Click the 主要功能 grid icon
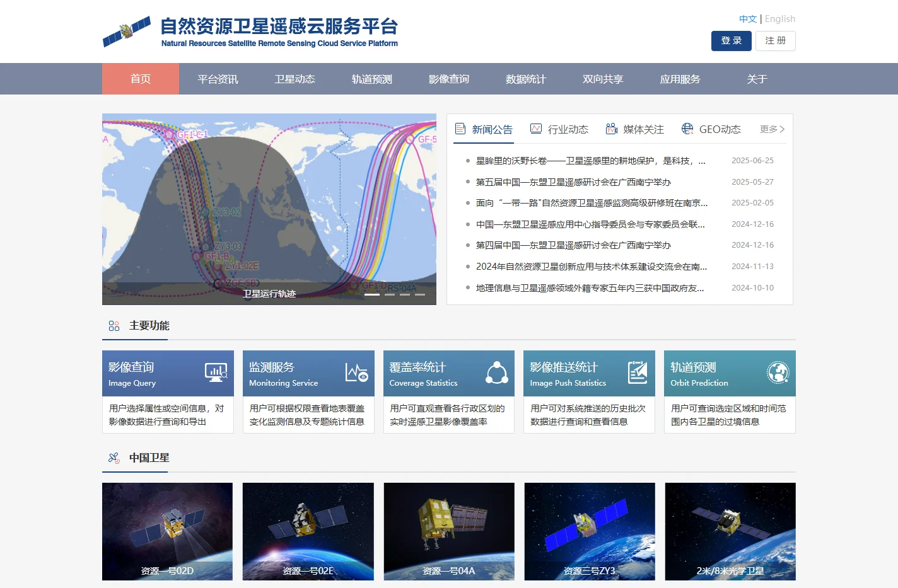The height and width of the screenshot is (588, 898). click(x=114, y=326)
